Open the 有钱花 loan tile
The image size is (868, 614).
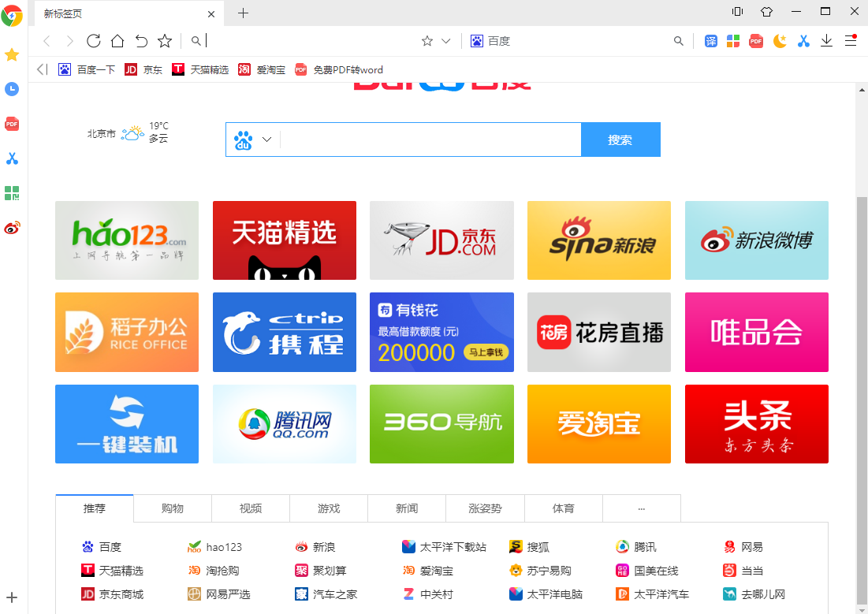[441, 332]
